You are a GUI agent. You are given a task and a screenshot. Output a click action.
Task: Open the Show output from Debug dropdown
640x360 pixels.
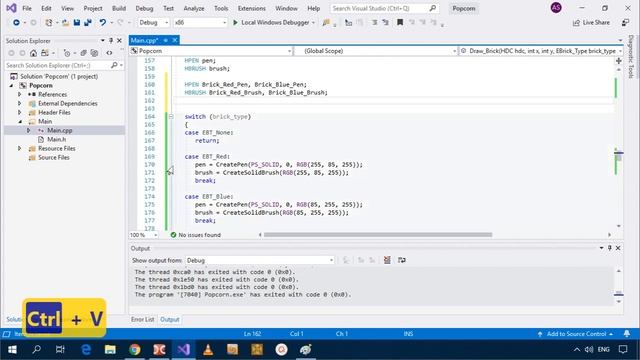pyautogui.click(x=260, y=260)
